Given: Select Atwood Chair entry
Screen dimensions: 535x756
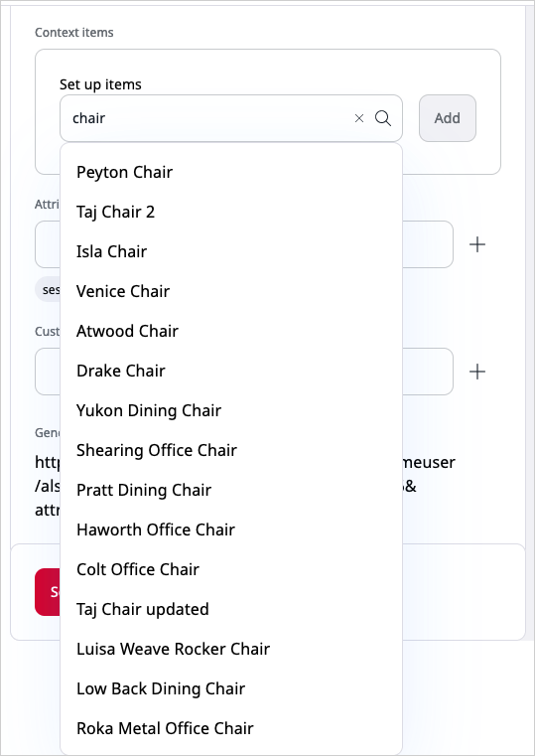Looking at the screenshot, I should click(231, 331).
